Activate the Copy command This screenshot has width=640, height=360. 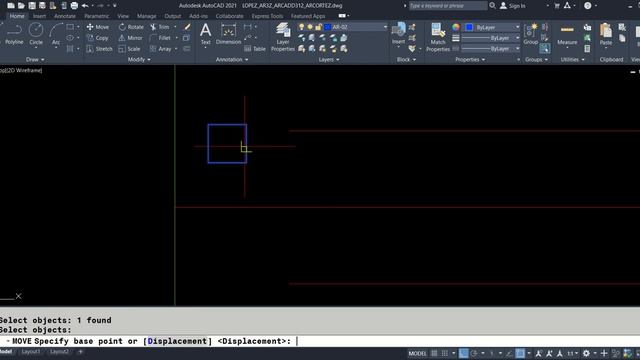(x=98, y=38)
